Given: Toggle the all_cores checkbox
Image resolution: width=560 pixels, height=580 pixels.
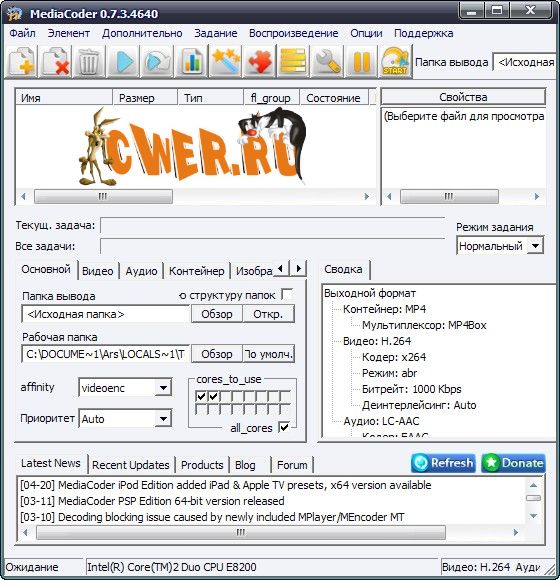Looking at the screenshot, I should point(284,427).
